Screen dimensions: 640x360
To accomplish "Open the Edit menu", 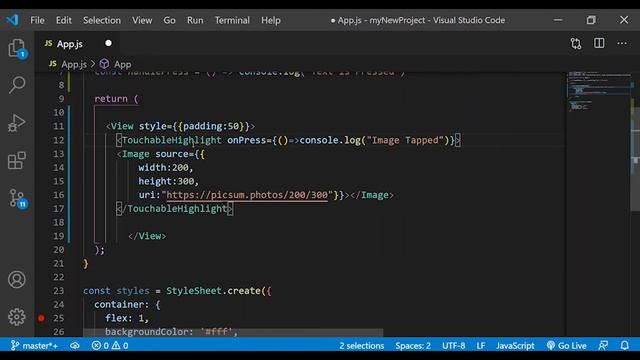I will [64, 20].
